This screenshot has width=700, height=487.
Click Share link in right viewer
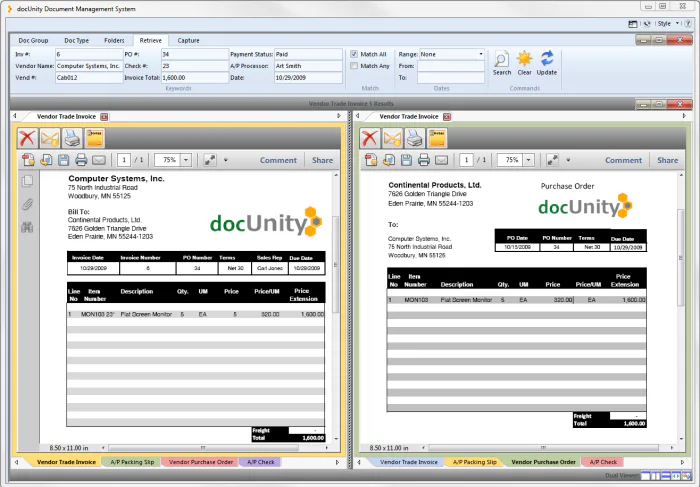667,160
